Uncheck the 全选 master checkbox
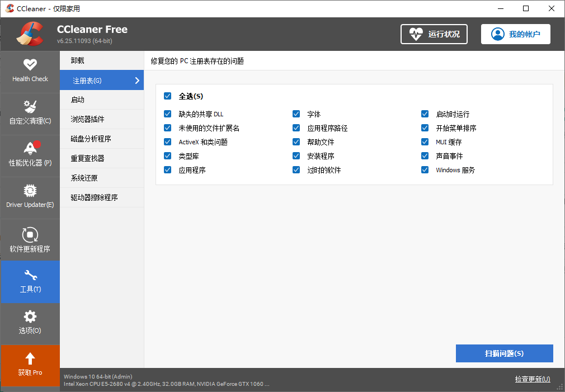 (167, 96)
